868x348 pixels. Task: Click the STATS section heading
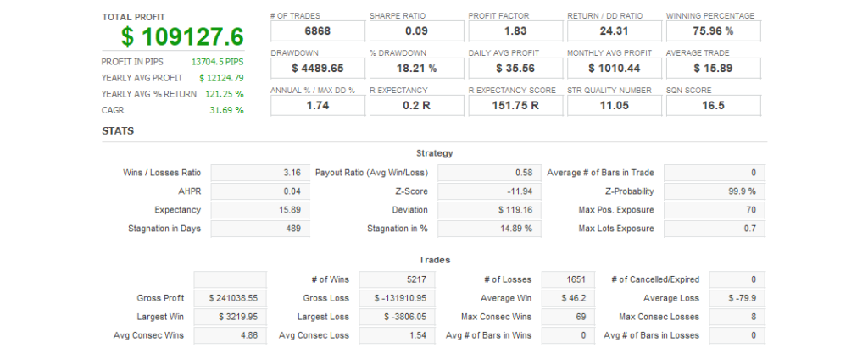point(118,131)
